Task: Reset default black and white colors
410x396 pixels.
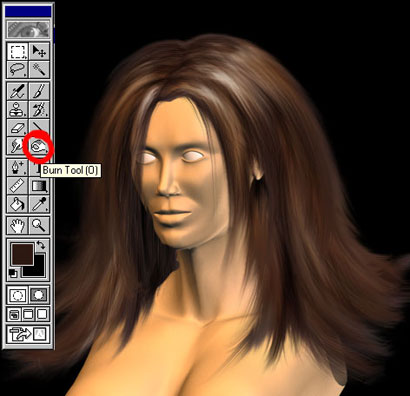Action: (x=13, y=273)
